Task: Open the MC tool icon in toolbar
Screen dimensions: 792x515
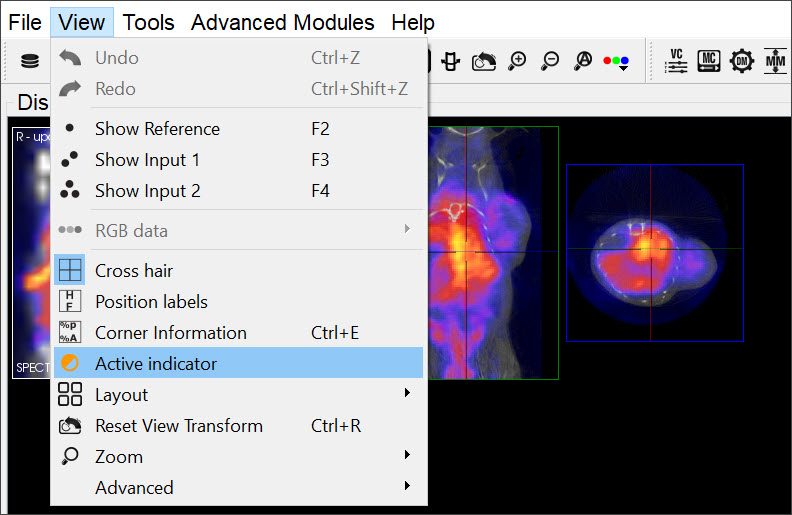Action: (x=709, y=61)
